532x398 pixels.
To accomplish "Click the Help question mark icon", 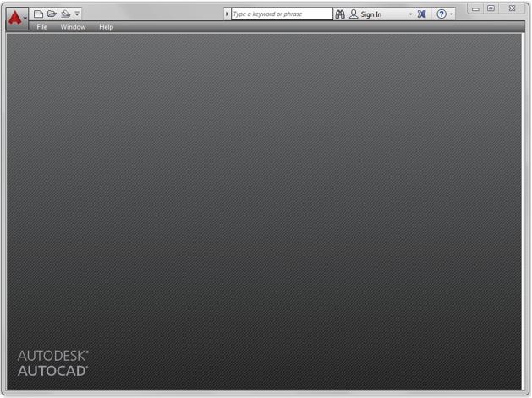I will 441,14.
